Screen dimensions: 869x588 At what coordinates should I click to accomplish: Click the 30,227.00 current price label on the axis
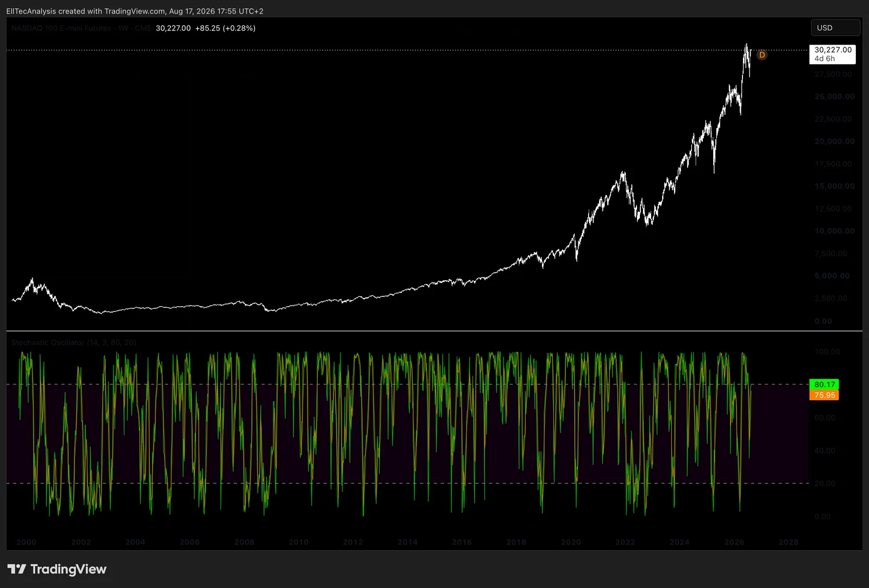[833, 50]
